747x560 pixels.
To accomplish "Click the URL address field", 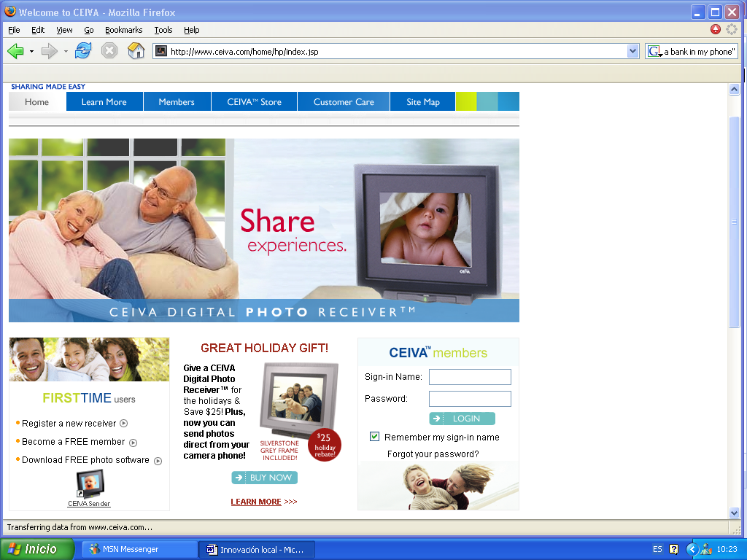I will 398,52.
